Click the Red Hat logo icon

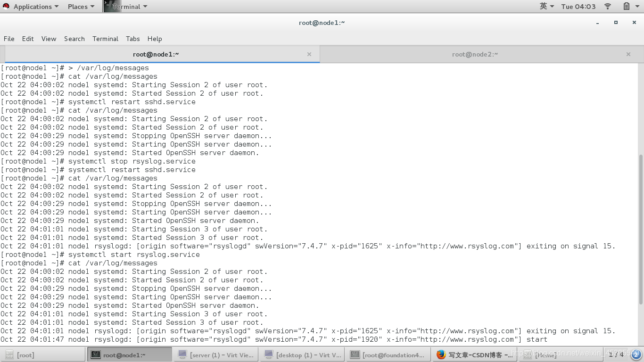tap(6, 6)
